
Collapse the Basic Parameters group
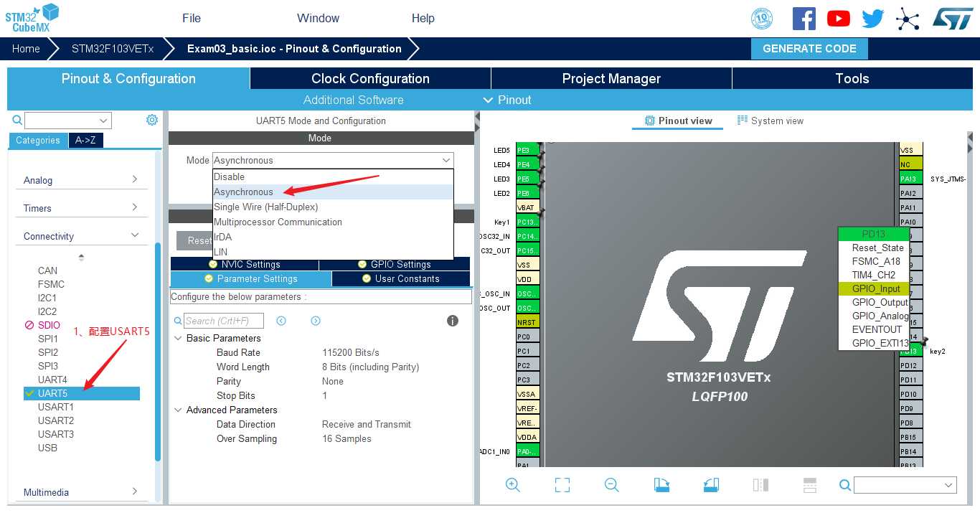click(x=178, y=338)
